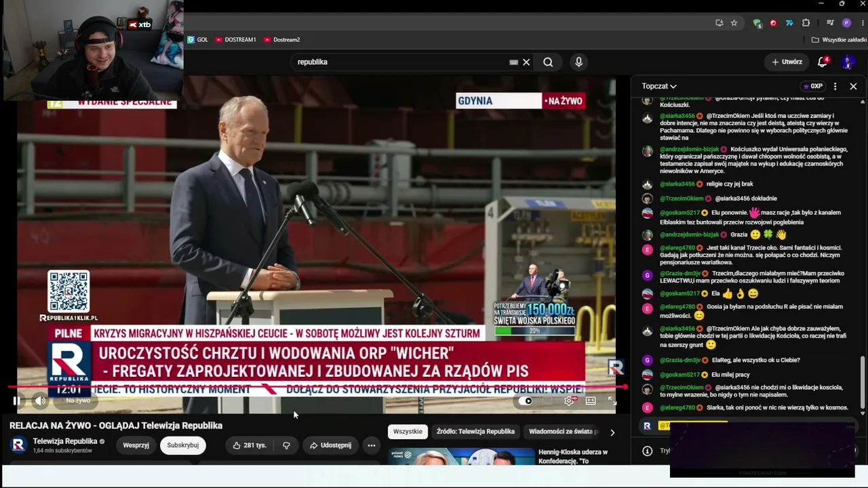Open the DOSTREAM1 bookmark

(x=235, y=40)
